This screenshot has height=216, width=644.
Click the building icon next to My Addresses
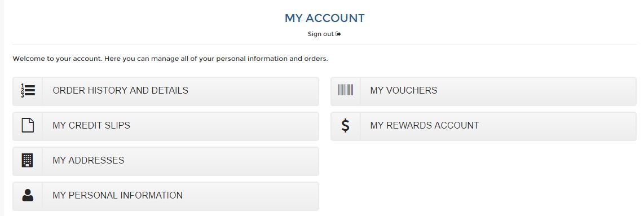click(28, 160)
